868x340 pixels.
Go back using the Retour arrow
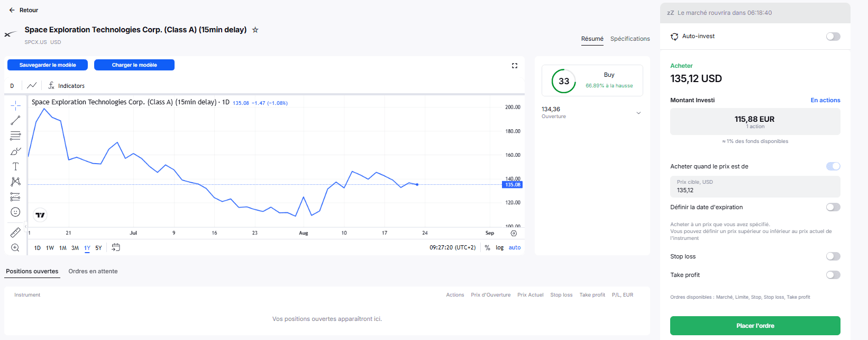12,10
